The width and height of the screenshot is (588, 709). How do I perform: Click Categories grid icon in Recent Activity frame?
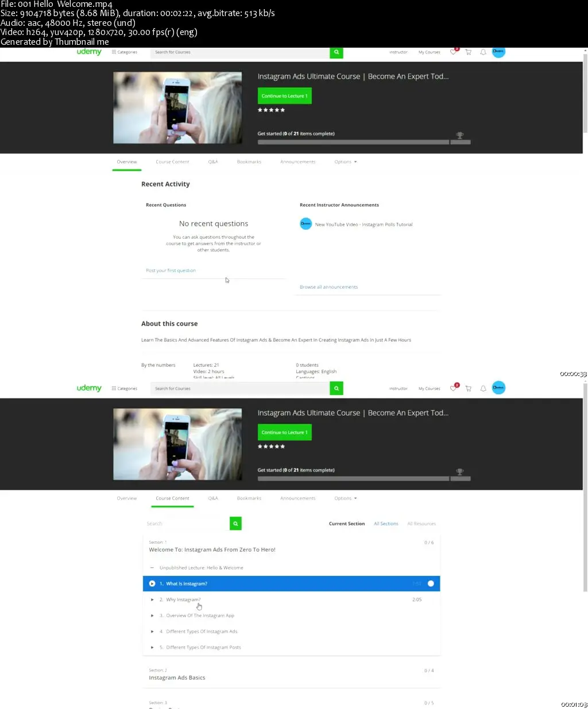point(114,52)
